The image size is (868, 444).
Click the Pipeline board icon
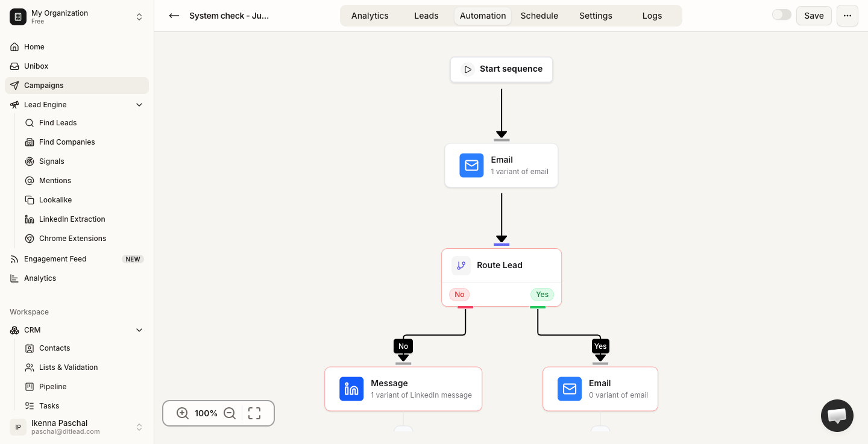(x=29, y=387)
